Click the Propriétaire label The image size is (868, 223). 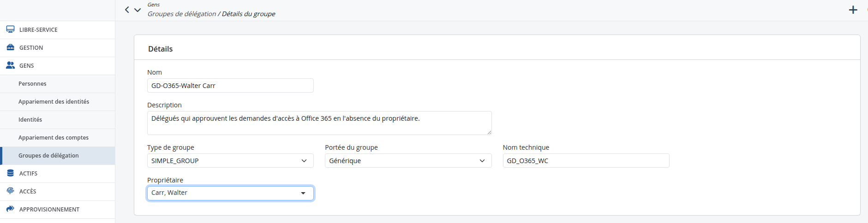coord(165,180)
